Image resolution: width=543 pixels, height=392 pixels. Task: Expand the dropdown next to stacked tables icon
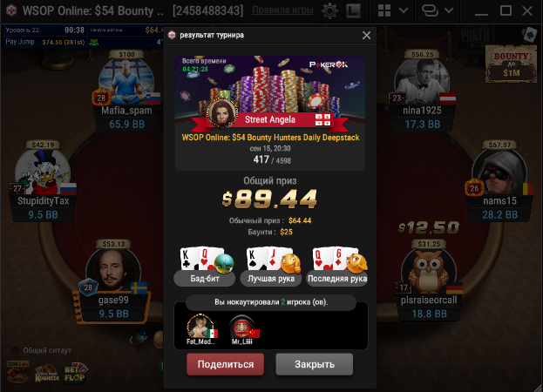[x=449, y=10]
